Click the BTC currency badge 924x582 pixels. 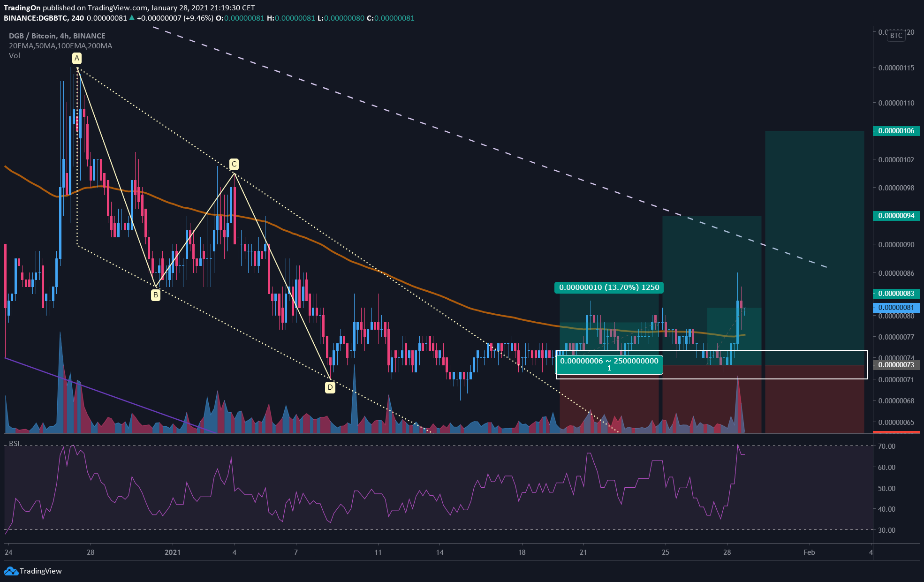coord(896,36)
